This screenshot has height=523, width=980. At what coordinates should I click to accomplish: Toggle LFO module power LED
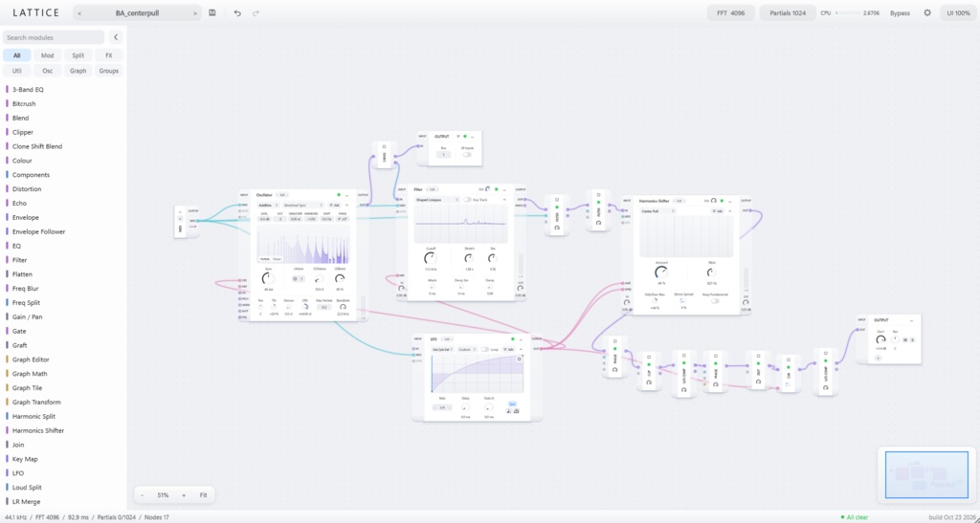click(513, 338)
